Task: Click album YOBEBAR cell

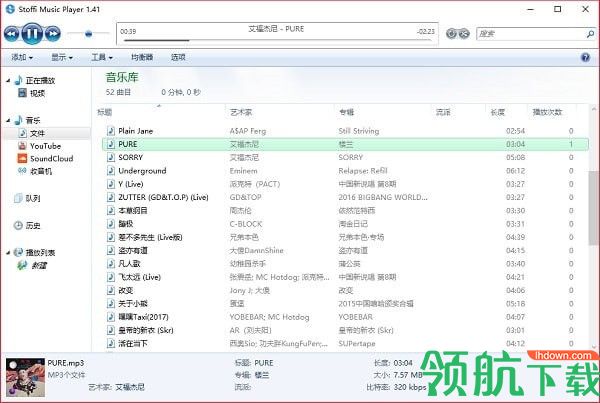Action: pos(355,317)
